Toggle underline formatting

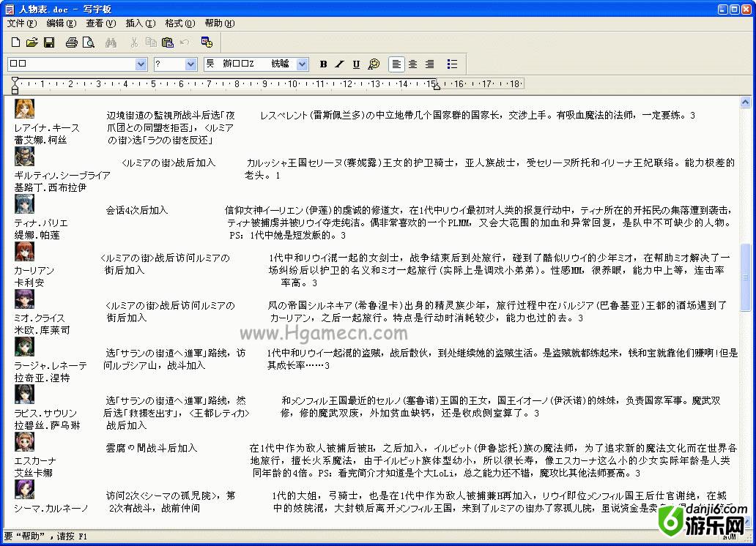[356, 64]
